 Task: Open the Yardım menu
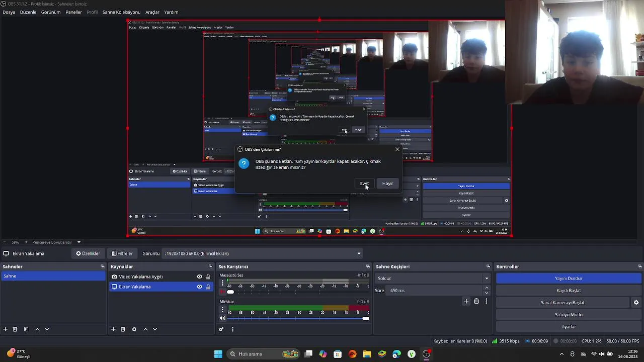coord(171,12)
